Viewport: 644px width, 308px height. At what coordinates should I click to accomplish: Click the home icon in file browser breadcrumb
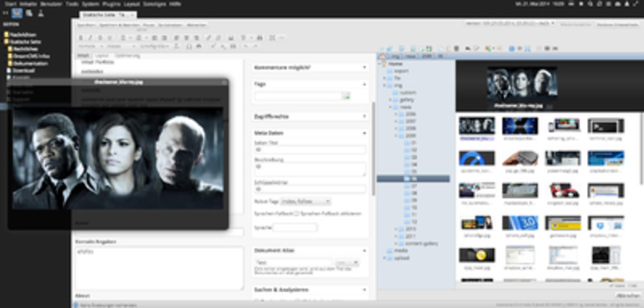click(382, 56)
